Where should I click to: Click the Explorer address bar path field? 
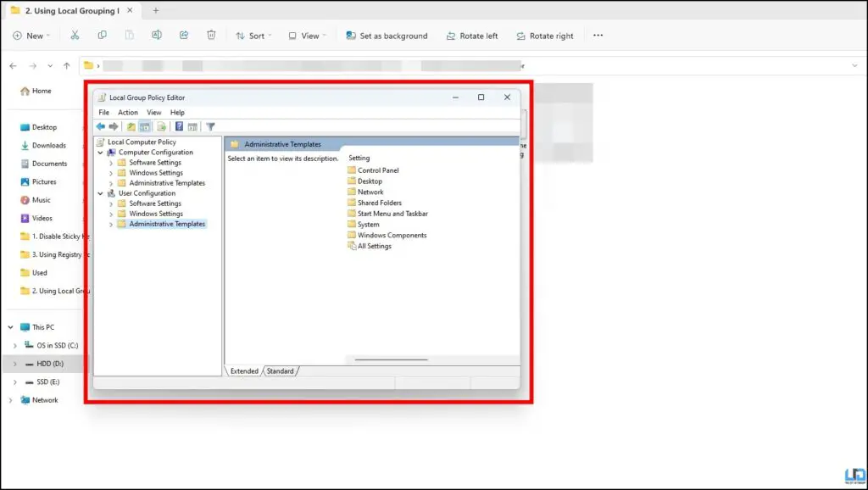tap(472, 66)
